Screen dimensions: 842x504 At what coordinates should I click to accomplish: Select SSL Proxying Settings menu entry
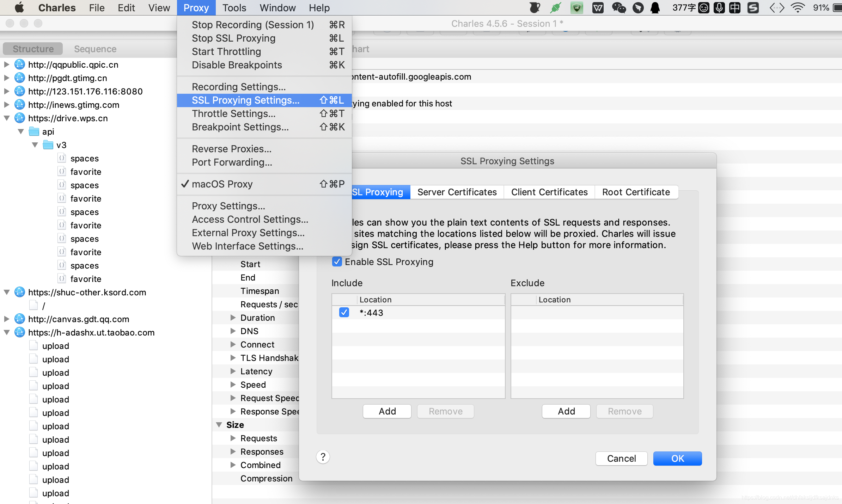245,100
